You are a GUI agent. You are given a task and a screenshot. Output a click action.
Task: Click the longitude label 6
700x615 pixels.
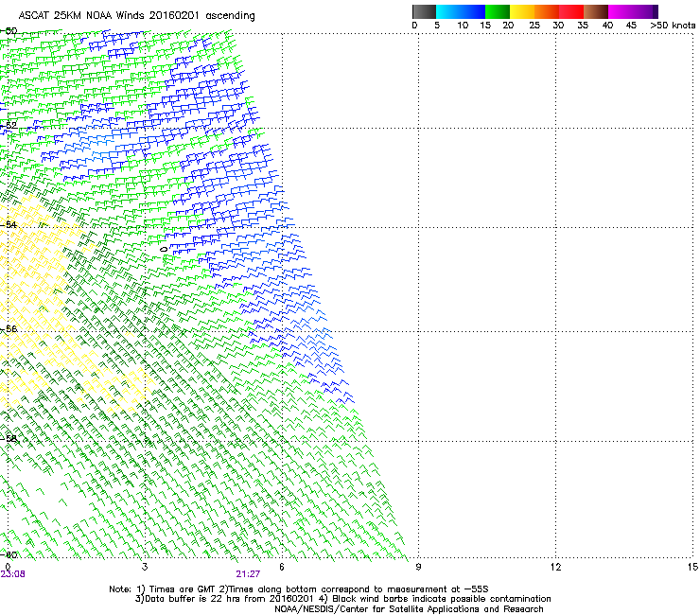282,567
